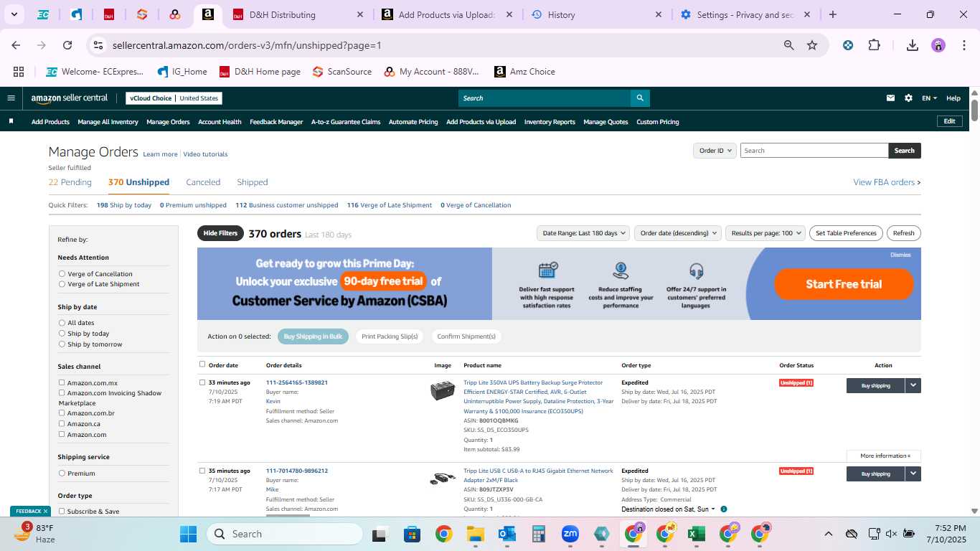980x551 pixels.
Task: Select Ship by today radio option
Action: tap(62, 334)
